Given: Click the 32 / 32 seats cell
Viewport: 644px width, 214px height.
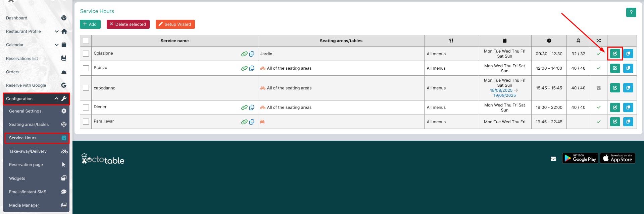Looking at the screenshot, I should [578, 54].
